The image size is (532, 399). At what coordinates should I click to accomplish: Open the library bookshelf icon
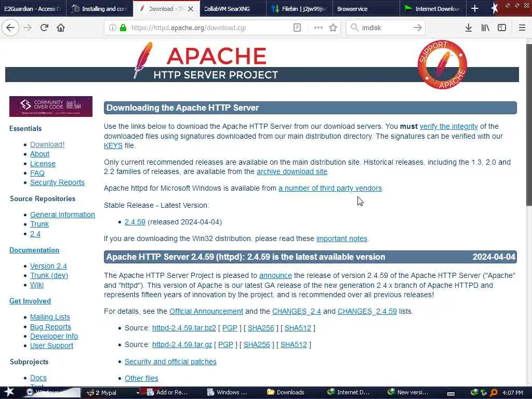click(485, 28)
